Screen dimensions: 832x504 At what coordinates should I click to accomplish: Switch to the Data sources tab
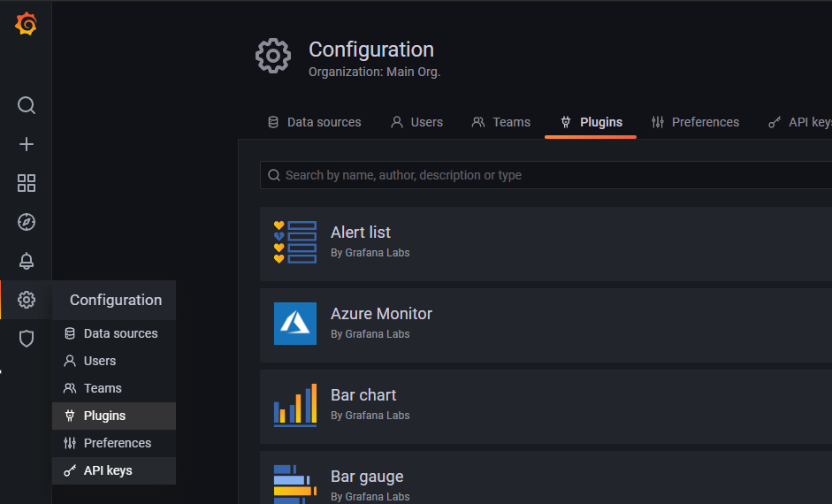314,122
